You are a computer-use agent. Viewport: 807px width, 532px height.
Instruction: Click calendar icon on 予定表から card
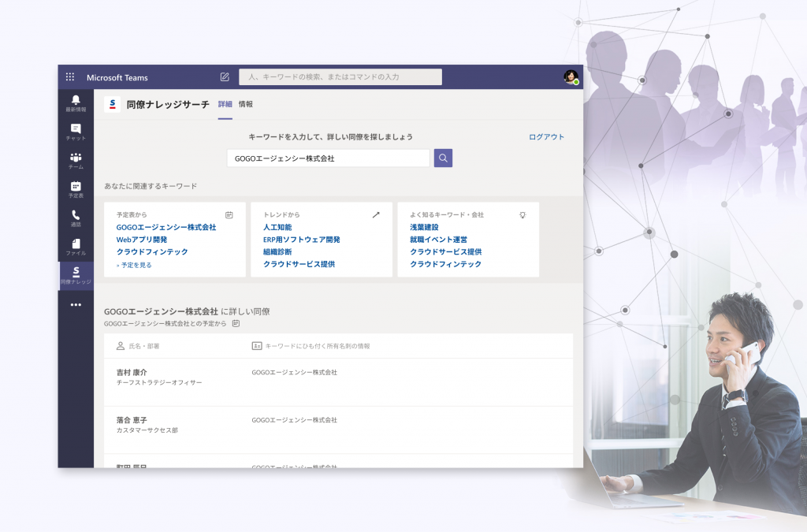(229, 215)
